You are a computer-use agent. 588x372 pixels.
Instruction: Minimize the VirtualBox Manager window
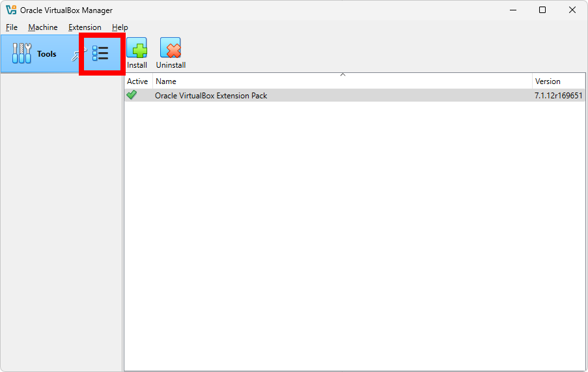512,10
